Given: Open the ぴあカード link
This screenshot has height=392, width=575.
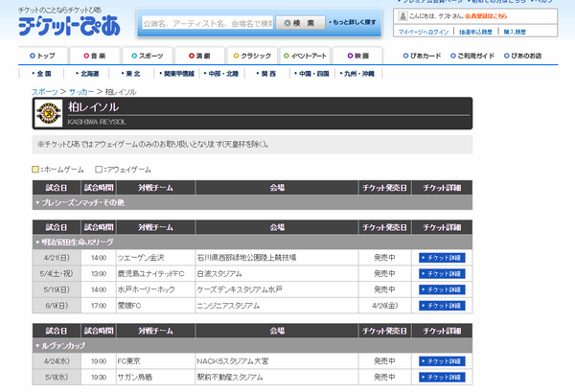Looking at the screenshot, I should click(422, 56).
